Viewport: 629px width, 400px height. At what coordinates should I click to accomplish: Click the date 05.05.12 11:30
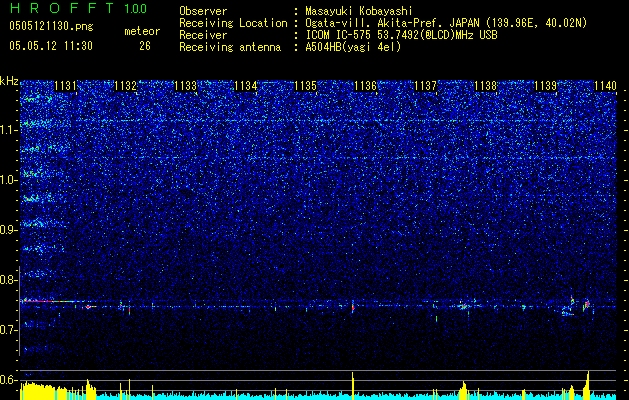pos(51,46)
